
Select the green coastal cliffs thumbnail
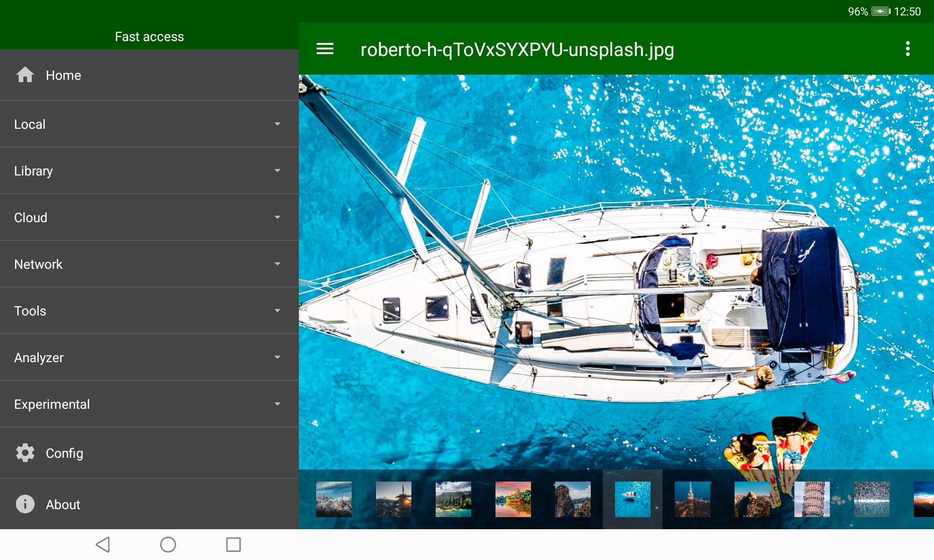coord(453,499)
